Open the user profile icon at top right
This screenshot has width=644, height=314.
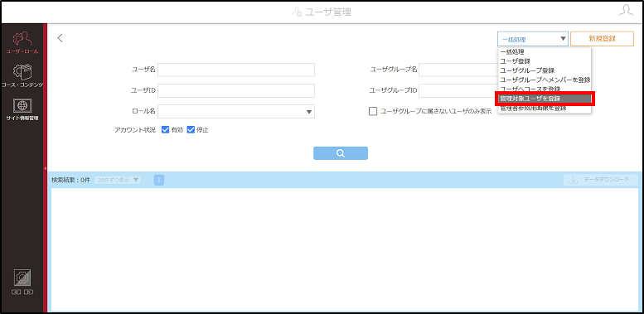[626, 11]
